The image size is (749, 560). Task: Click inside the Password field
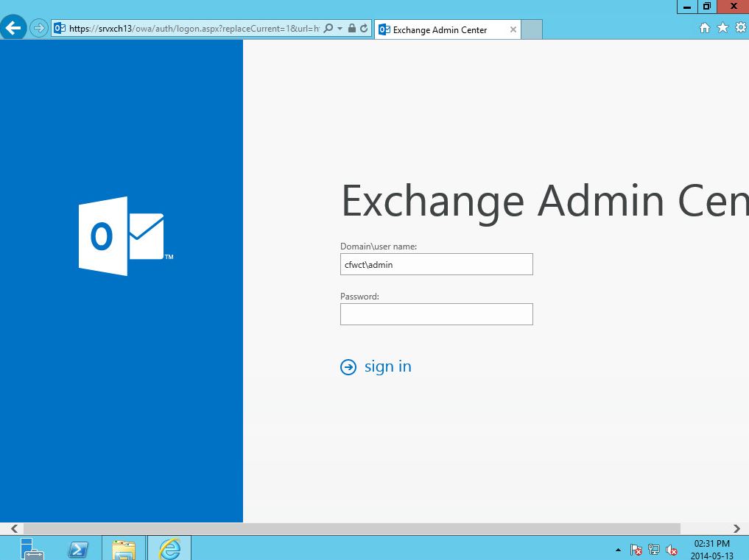(x=436, y=314)
